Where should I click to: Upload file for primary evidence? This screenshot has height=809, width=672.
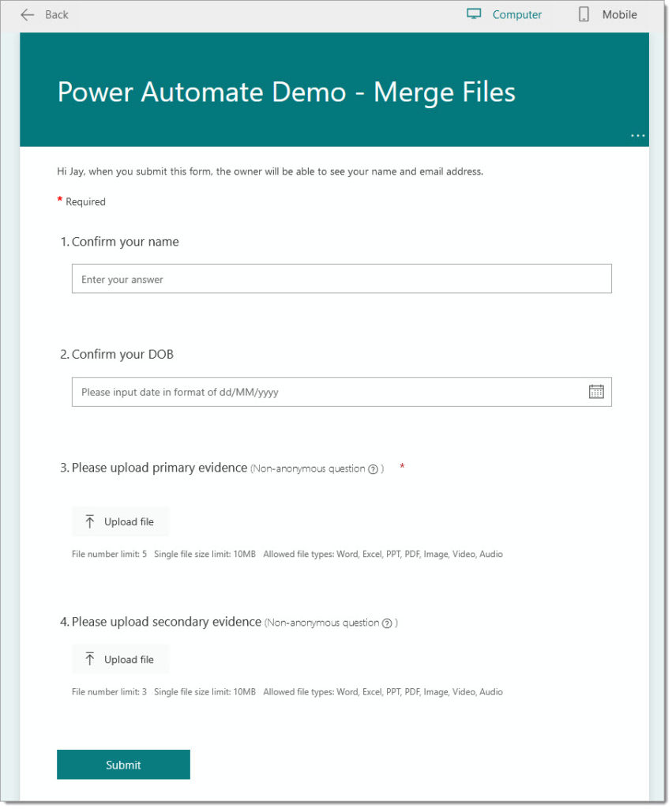[x=121, y=523]
